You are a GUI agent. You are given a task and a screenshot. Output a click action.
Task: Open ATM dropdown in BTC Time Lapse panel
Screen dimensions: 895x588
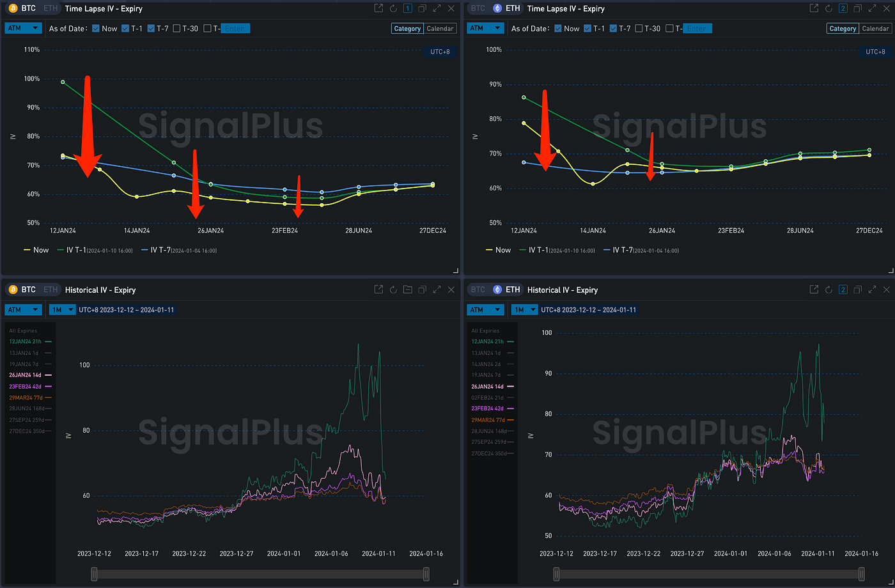(23, 28)
